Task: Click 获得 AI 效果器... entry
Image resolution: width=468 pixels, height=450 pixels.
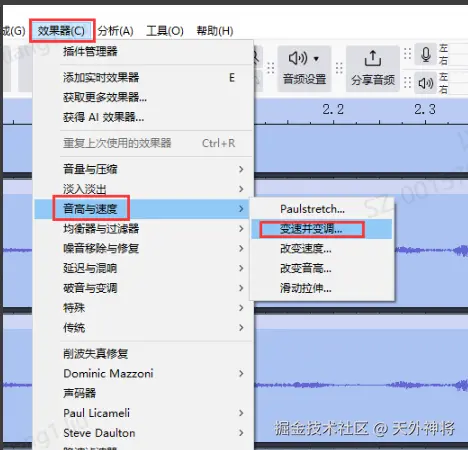Action: tap(144, 117)
